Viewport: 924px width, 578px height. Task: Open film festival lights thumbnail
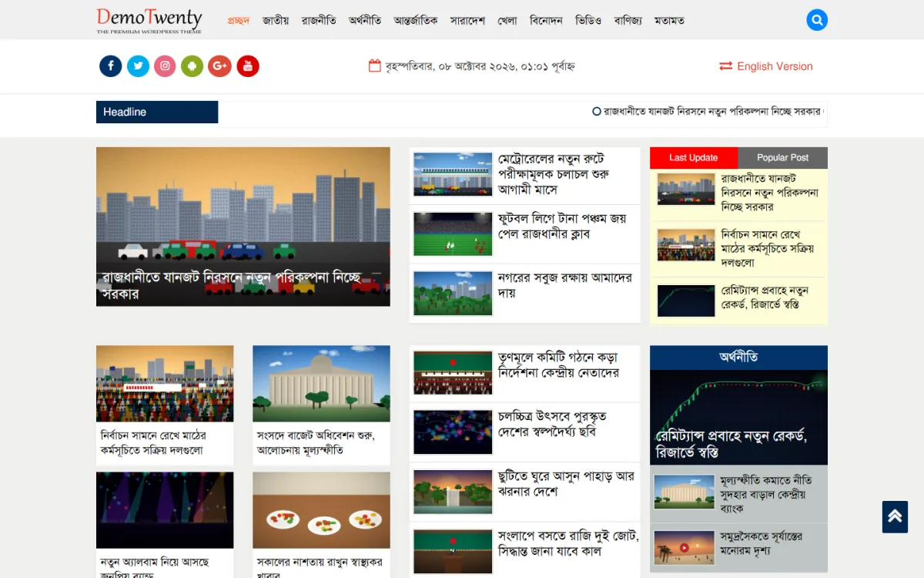coord(453,432)
